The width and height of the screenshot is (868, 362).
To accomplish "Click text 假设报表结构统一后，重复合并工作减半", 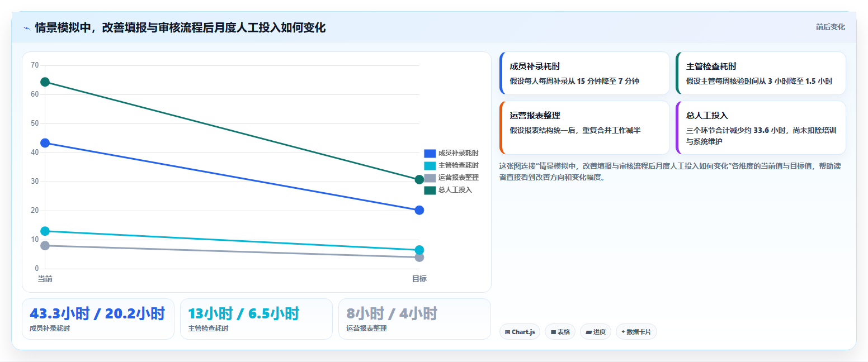I will point(575,130).
